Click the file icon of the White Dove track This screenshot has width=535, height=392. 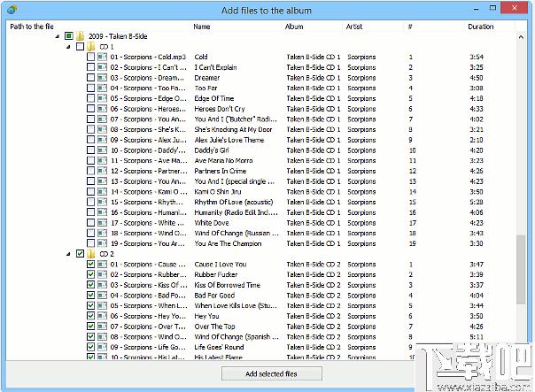[x=102, y=223]
